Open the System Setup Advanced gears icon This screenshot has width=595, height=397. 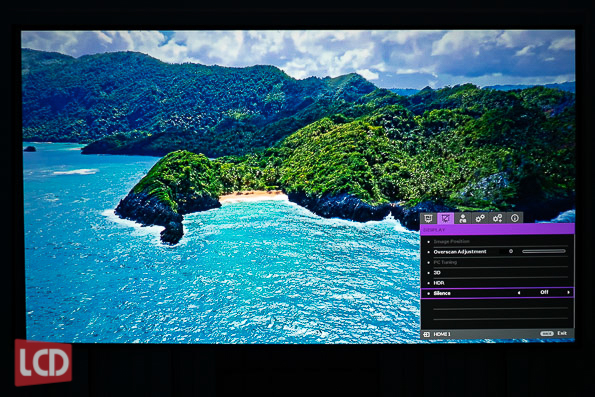click(x=497, y=218)
